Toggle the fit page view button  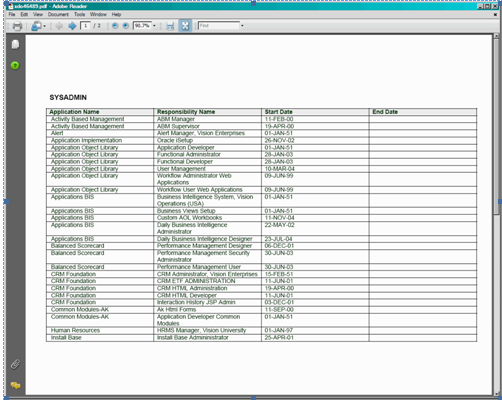tap(185, 26)
